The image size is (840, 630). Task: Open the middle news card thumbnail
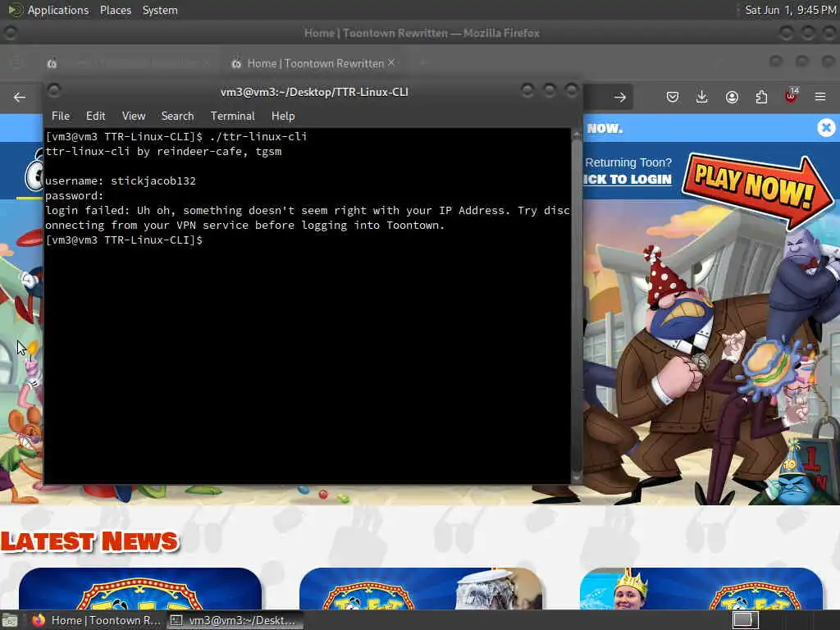tap(421, 588)
